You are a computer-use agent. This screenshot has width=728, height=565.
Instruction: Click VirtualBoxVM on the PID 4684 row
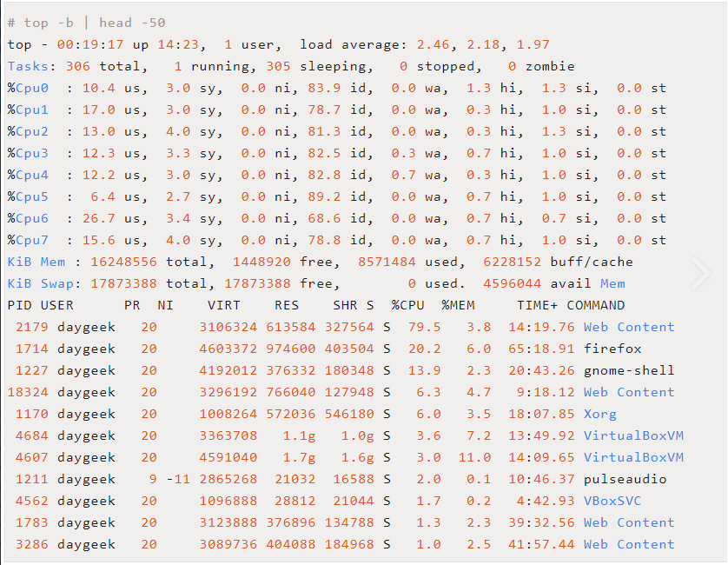[x=633, y=435]
